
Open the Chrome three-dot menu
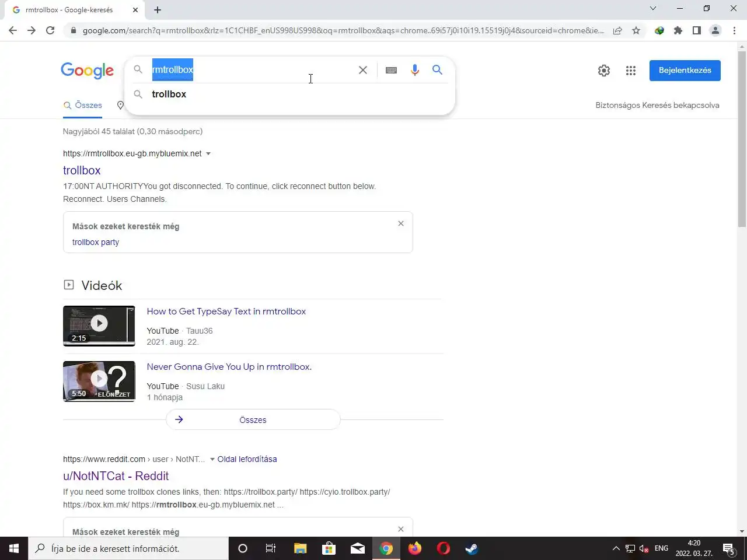click(x=734, y=30)
